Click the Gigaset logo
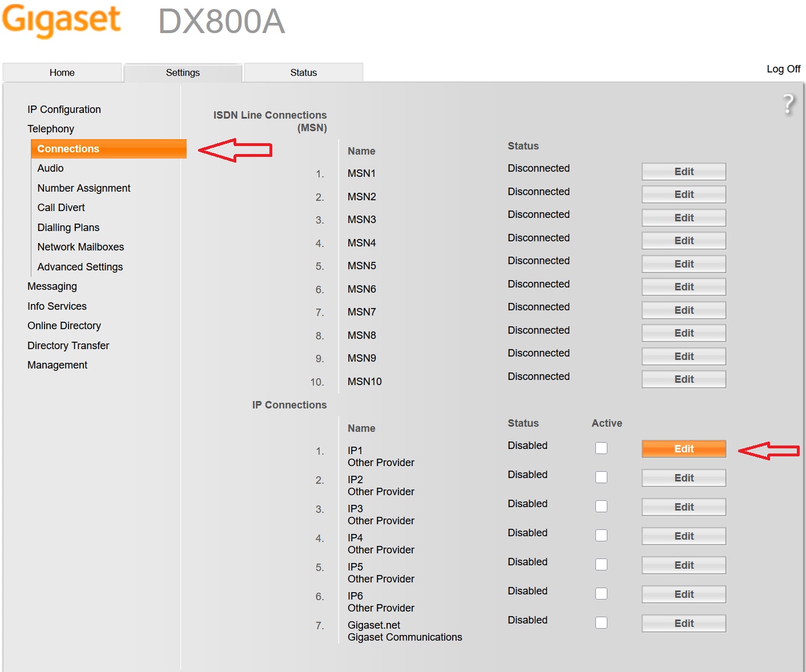The image size is (806, 672). (x=62, y=21)
